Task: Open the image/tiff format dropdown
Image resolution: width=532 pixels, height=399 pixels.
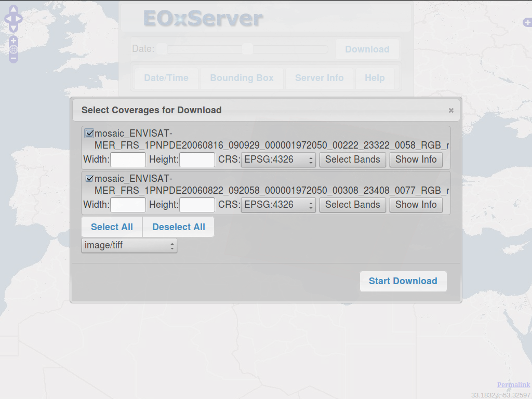Action: click(x=129, y=245)
